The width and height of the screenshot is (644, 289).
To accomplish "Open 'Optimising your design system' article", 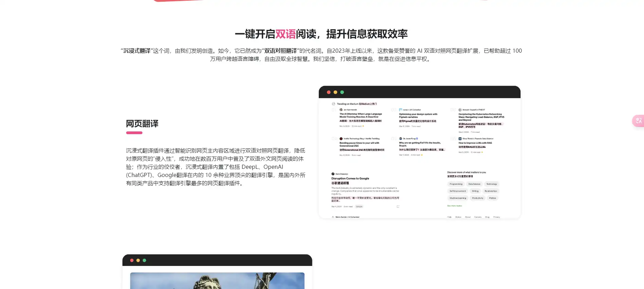I will pos(418,115).
